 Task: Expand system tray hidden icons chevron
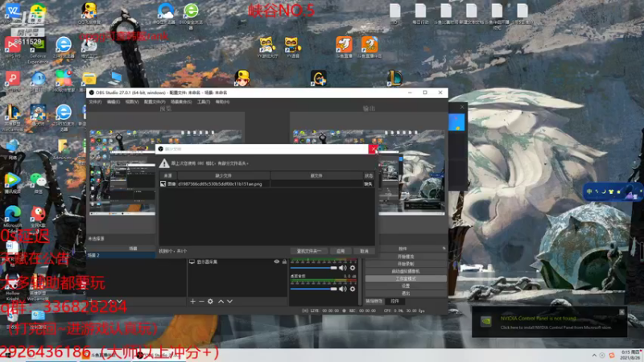[x=594, y=356]
